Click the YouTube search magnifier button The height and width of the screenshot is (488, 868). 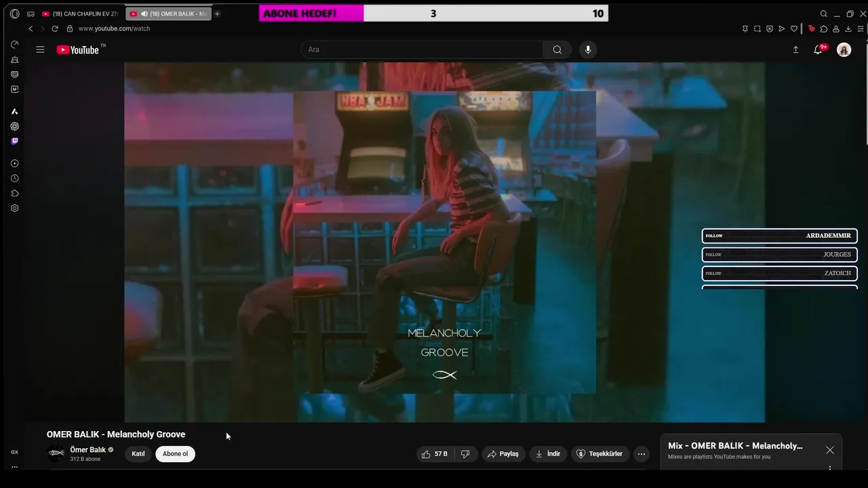pos(557,49)
